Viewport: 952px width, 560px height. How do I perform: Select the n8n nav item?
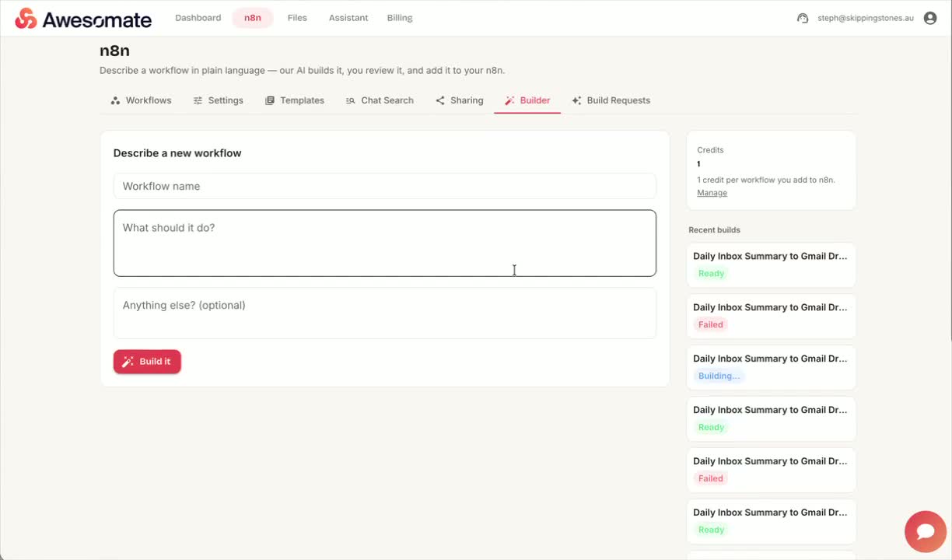(x=253, y=18)
